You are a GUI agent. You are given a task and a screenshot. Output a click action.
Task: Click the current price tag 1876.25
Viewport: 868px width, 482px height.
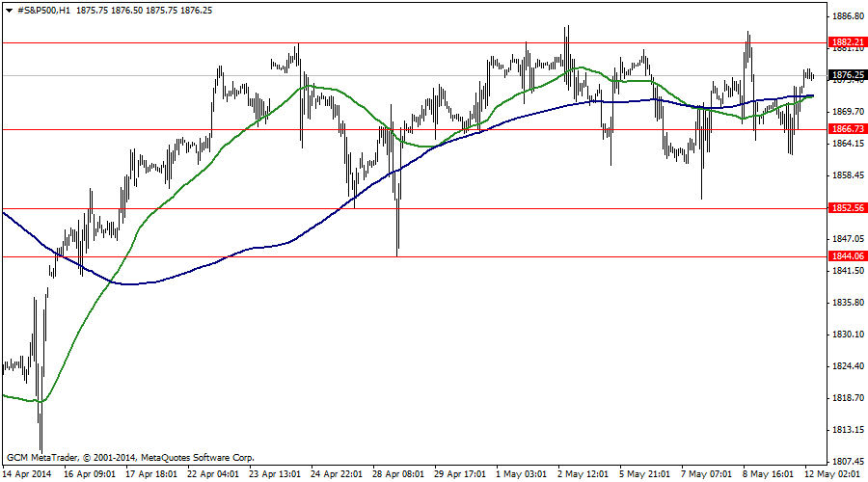pos(848,74)
